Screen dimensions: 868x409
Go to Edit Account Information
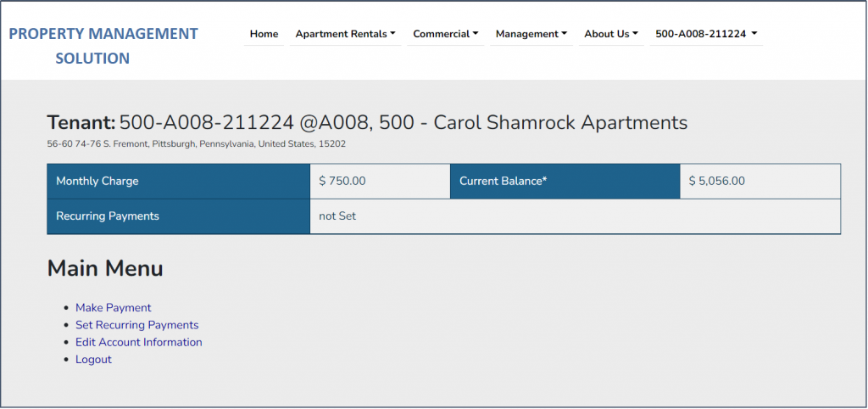pos(138,342)
